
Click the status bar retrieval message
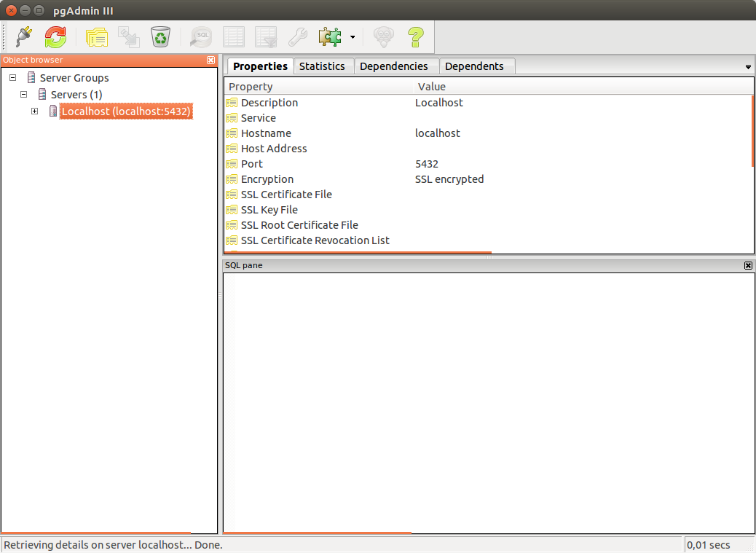coord(114,545)
